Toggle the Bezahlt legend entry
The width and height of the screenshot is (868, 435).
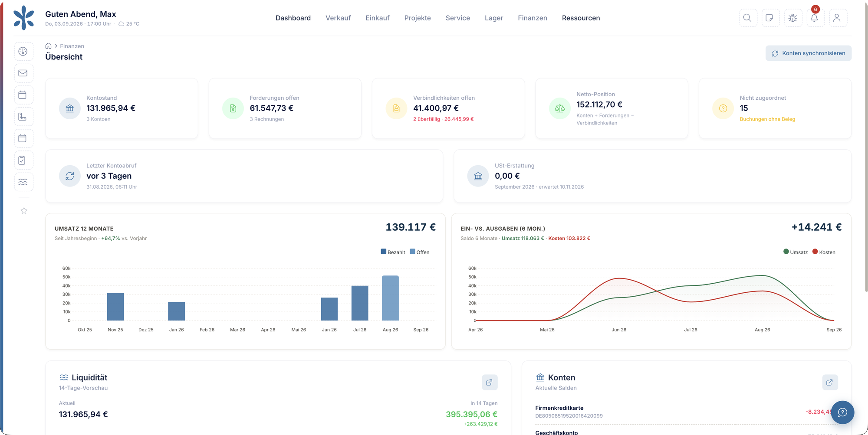coord(393,252)
